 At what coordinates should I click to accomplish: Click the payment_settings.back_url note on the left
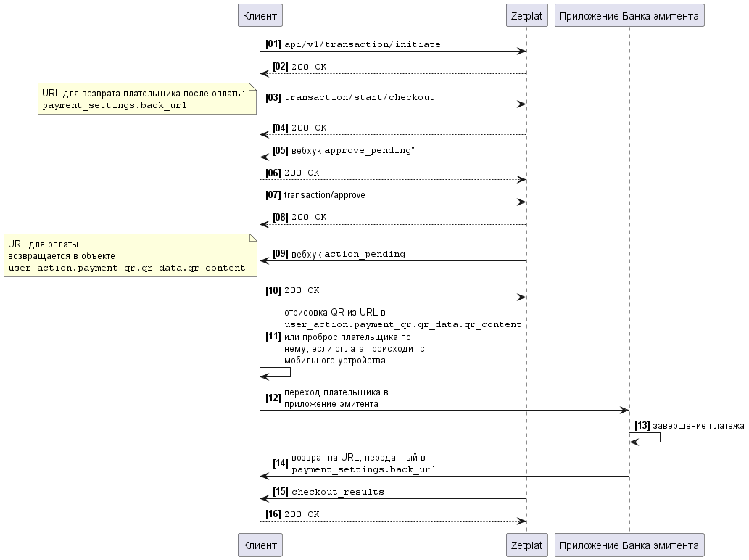point(147,99)
